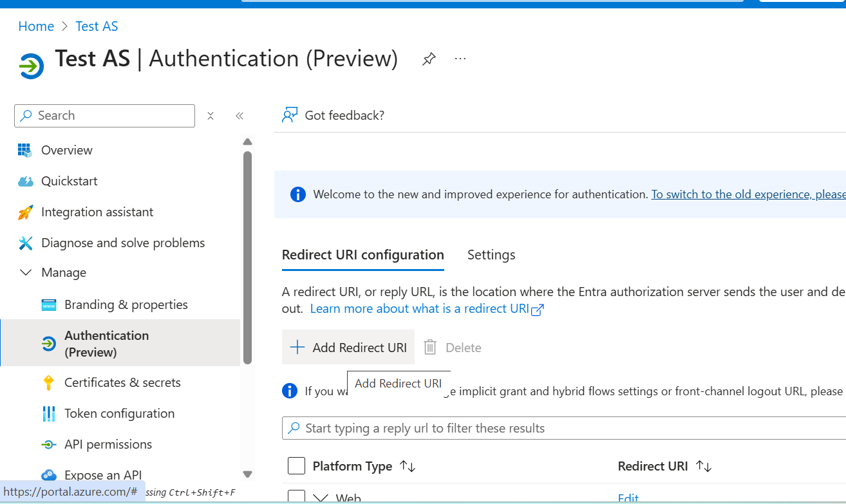Open the ellipsis more options menu
The width and height of the screenshot is (846, 504).
(x=460, y=59)
